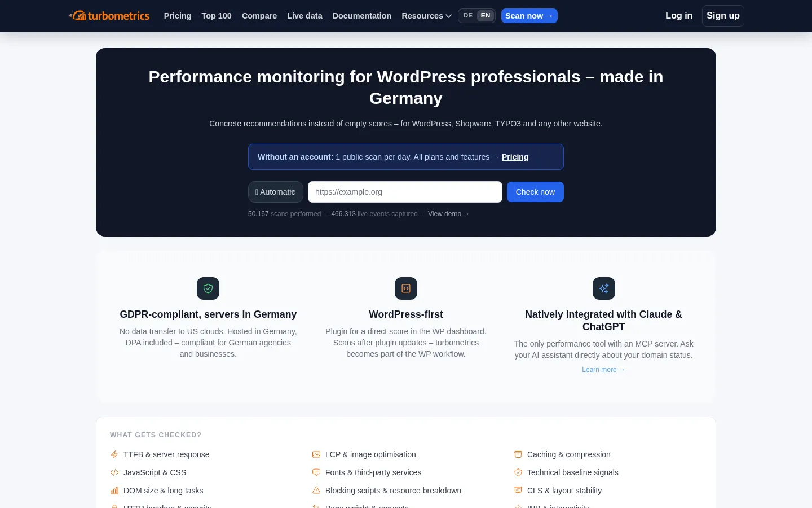This screenshot has width=812, height=508.
Task: Click the 'Concrete recommendations instead of empty scores' subtitle
Action: click(x=406, y=124)
